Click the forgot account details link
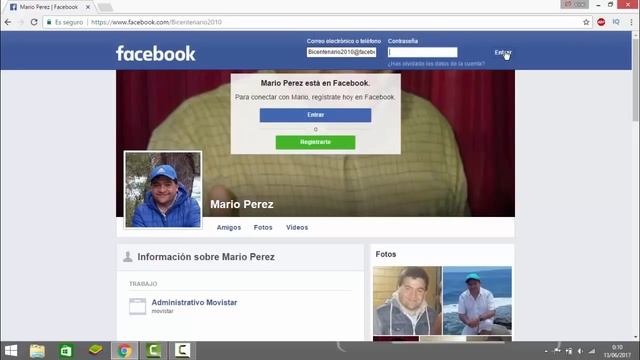Viewport: 640px width, 360px height. pos(436,64)
